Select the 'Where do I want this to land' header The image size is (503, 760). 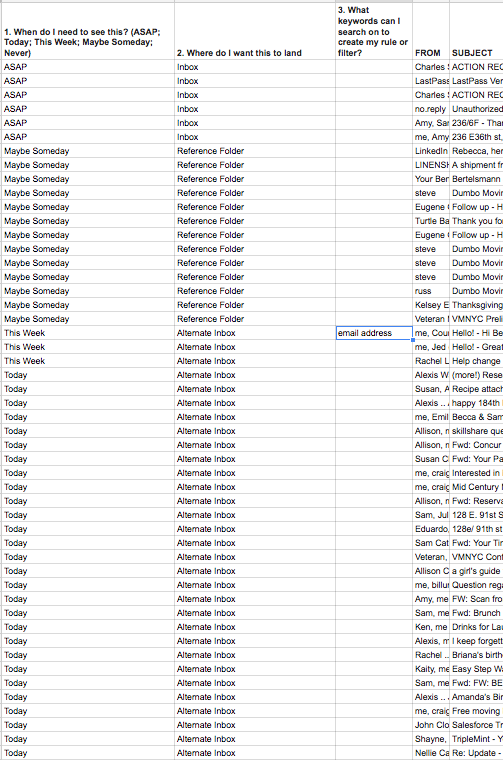click(x=255, y=32)
